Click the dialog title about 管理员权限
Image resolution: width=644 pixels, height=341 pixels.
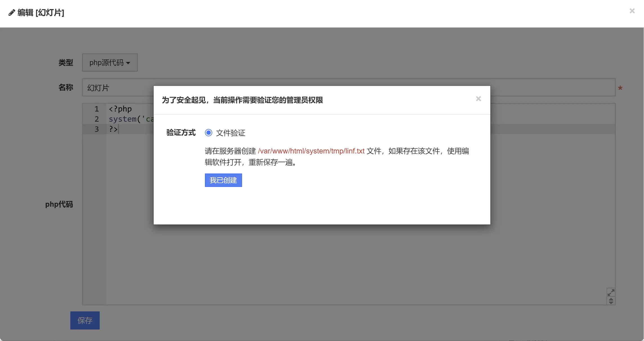point(242,100)
